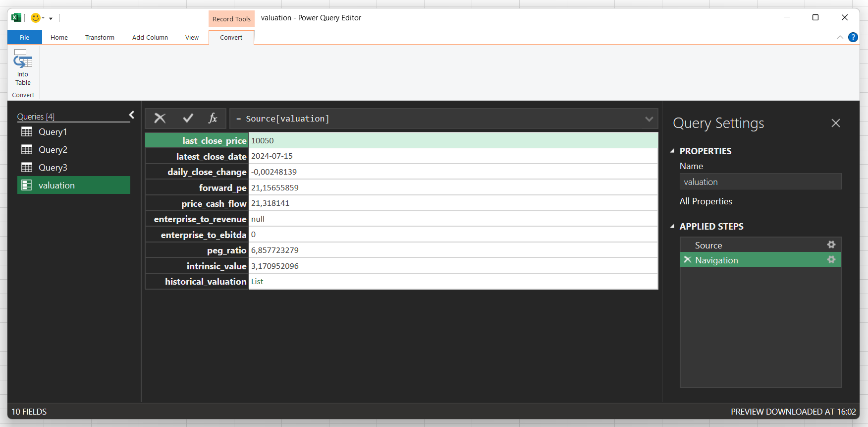Click the Record Tools contextual tab label

(231, 19)
